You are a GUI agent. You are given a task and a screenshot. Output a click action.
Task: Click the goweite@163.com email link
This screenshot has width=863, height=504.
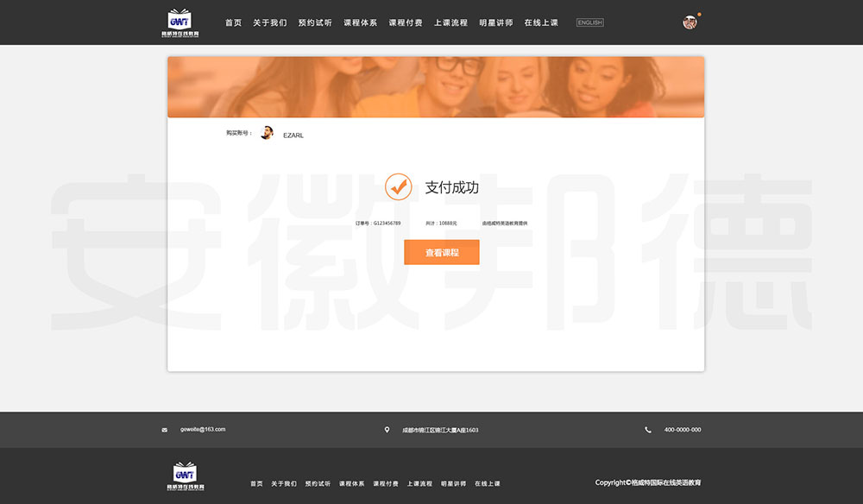(x=203, y=429)
